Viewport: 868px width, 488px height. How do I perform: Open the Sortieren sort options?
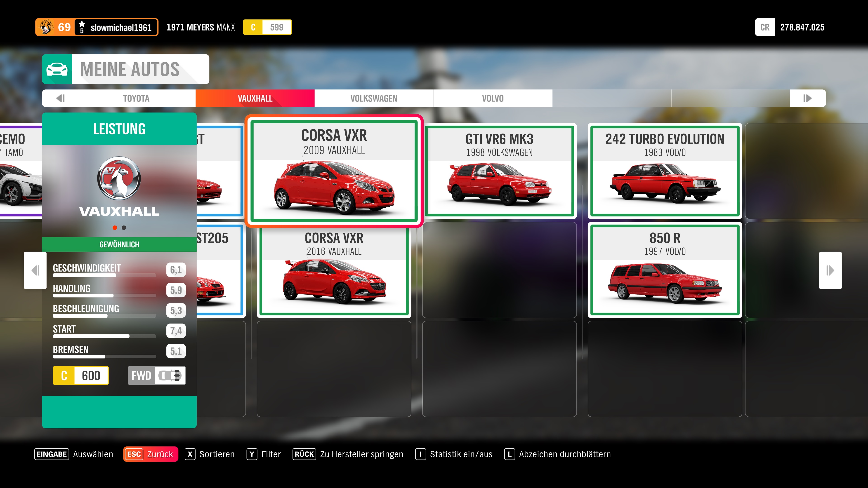(x=210, y=454)
